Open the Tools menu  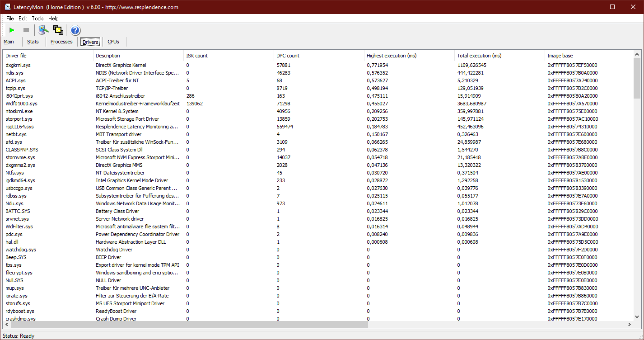point(37,19)
